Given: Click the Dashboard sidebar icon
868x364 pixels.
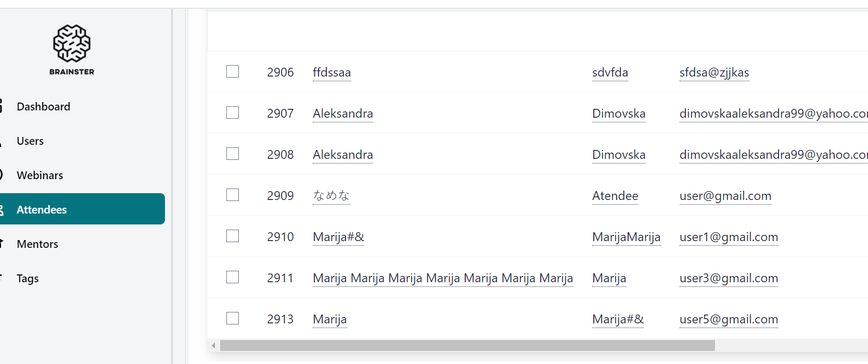Looking at the screenshot, I should point(2,106).
